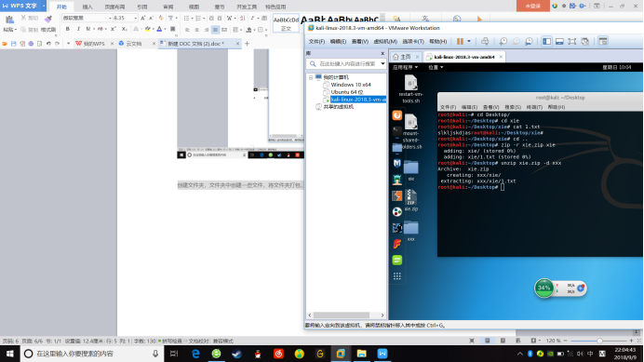The image size is (644, 362).
Task: Click the Format Painter brush icon
Action: (x=48, y=20)
